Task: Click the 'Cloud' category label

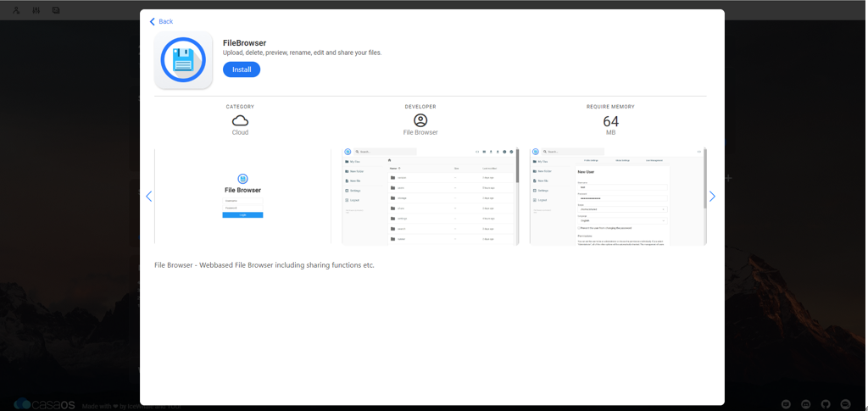Action: tap(240, 133)
